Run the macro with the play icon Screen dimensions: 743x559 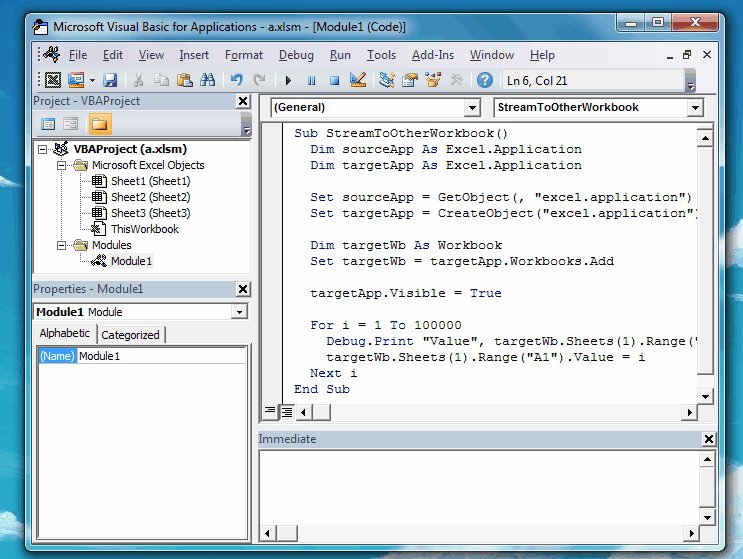(288, 80)
